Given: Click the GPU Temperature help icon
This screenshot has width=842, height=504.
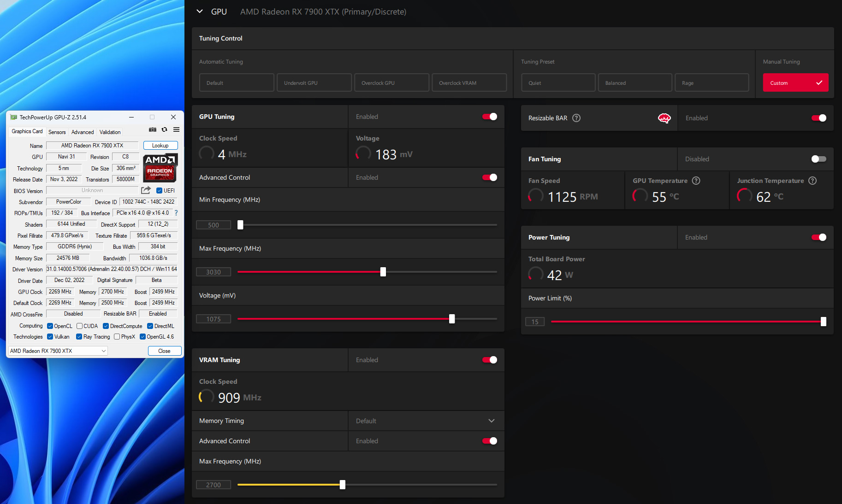Looking at the screenshot, I should point(696,181).
